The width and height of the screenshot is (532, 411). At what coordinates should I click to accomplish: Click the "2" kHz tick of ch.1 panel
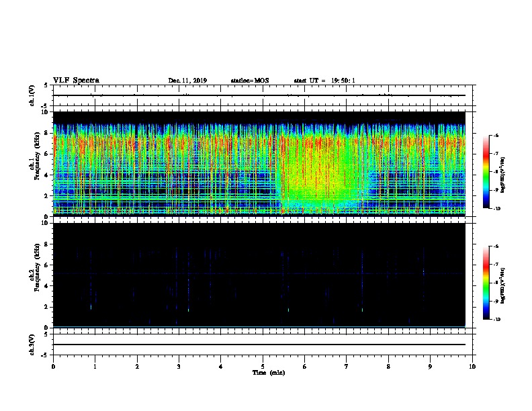click(47, 195)
